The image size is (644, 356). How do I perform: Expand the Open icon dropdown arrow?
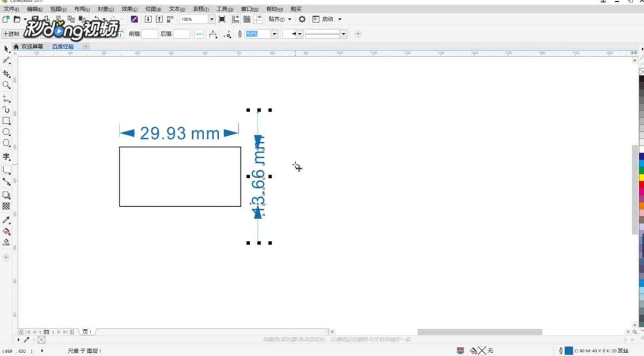pyautogui.click(x=25, y=19)
